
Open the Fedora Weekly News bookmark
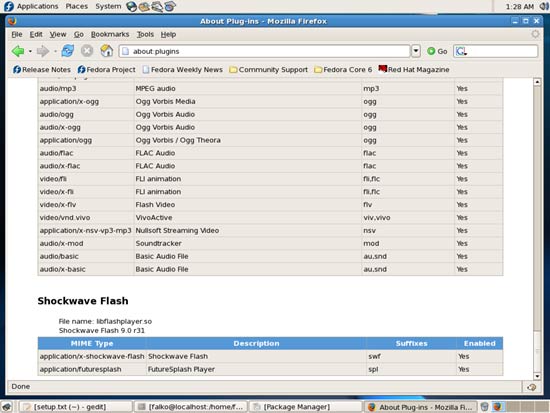pyautogui.click(x=182, y=69)
